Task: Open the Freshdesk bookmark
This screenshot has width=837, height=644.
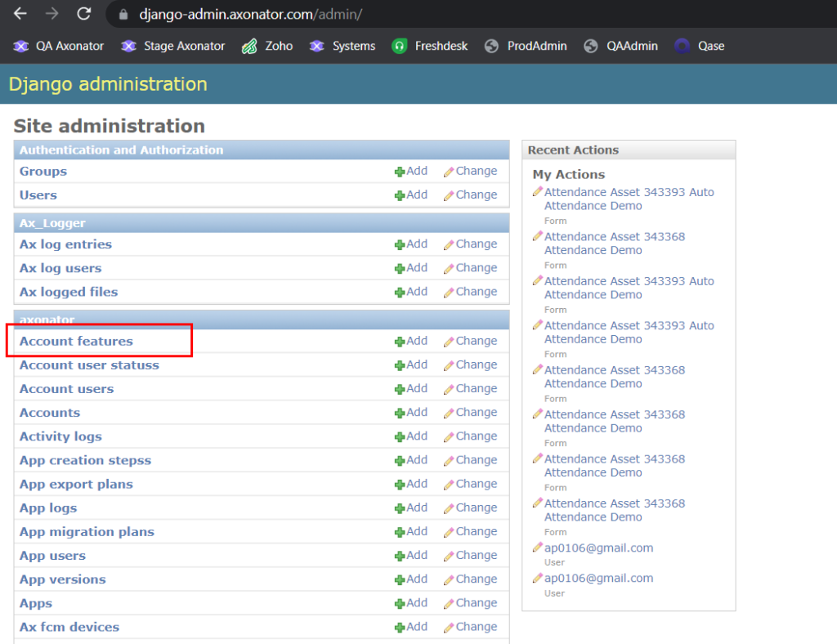Action: point(430,47)
